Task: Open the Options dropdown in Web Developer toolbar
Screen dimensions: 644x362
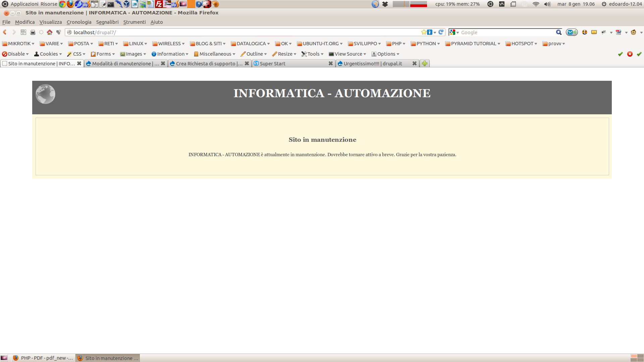Action: [385, 54]
